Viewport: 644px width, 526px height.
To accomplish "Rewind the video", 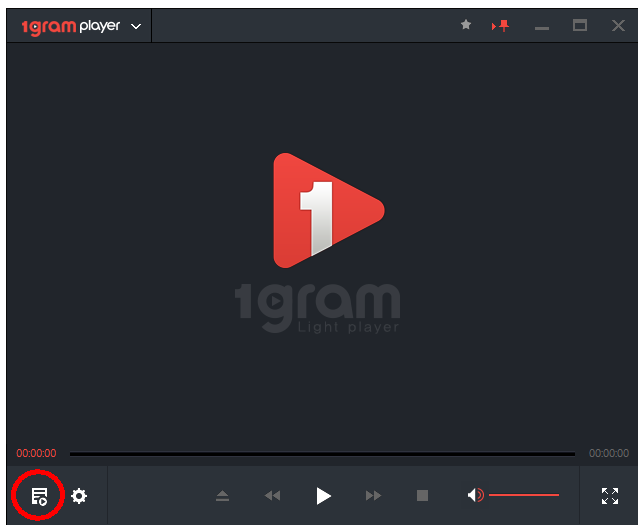I will 272,496.
